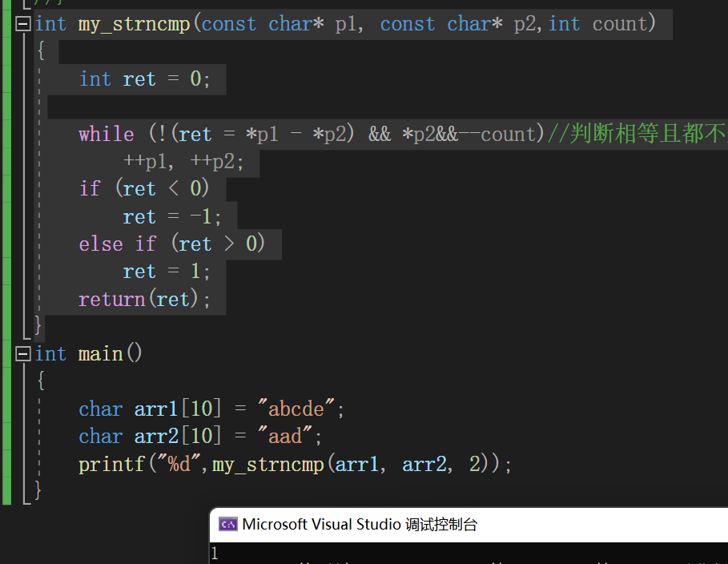Click the 'int ret = 0;' line
Screen dimensions: 728x564
coord(144,79)
